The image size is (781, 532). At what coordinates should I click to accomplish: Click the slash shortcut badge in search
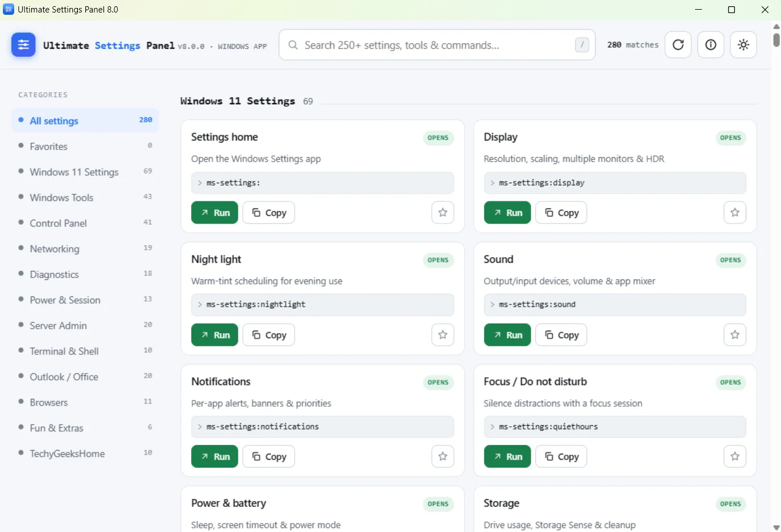point(582,45)
